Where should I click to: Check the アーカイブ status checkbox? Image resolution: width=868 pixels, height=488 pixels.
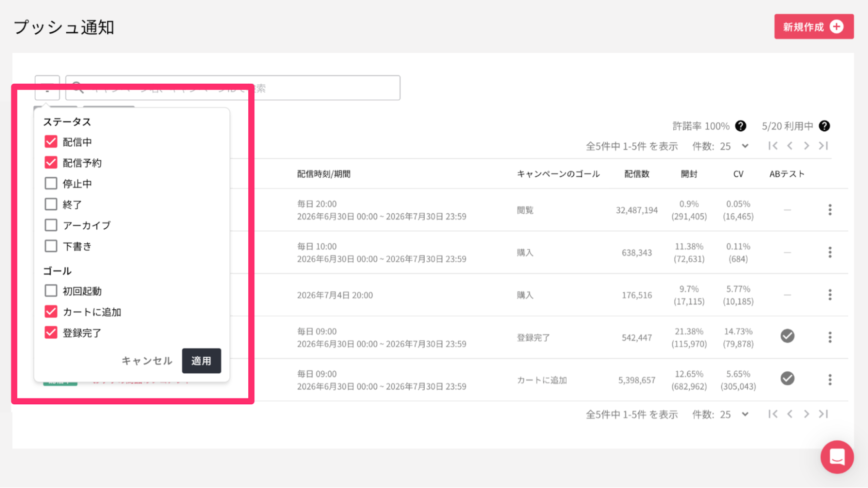[51, 225]
